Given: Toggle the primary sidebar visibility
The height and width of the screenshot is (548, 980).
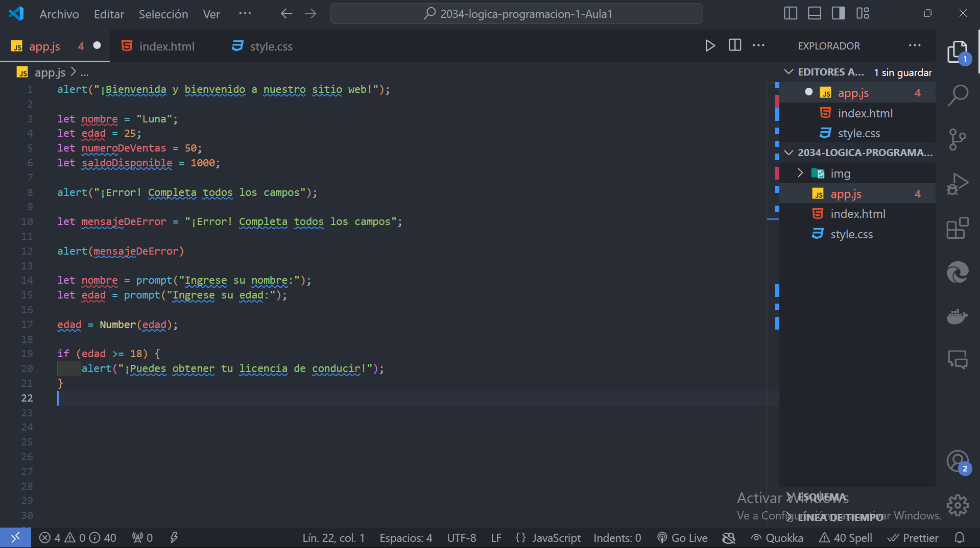Looking at the screenshot, I should point(790,13).
